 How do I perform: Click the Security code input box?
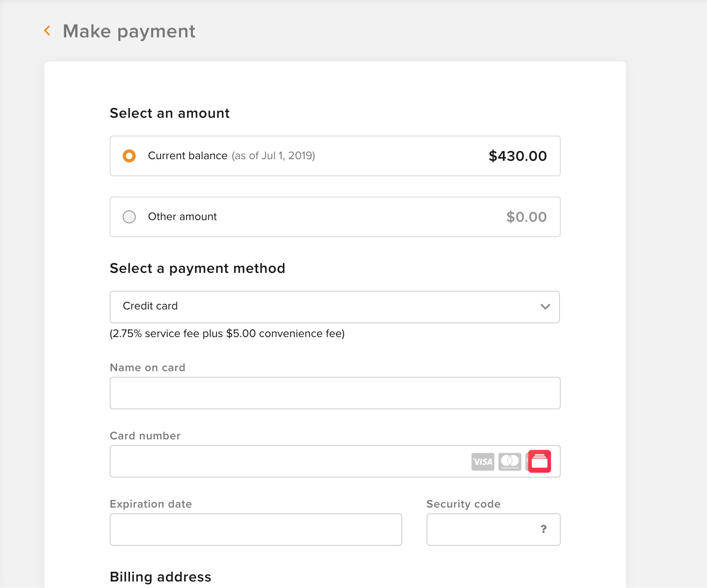pos(494,530)
